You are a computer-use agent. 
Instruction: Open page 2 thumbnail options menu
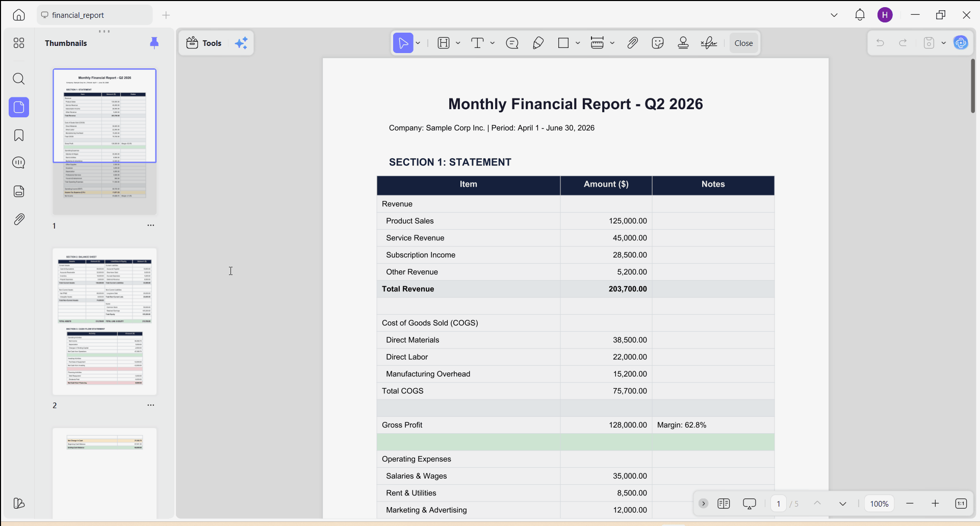coord(151,405)
